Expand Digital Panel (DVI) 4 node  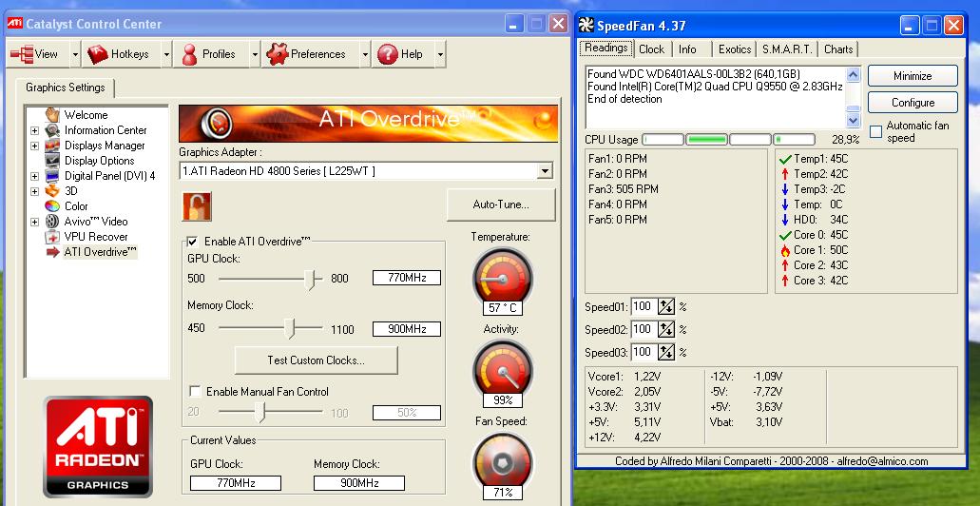pyautogui.click(x=34, y=176)
